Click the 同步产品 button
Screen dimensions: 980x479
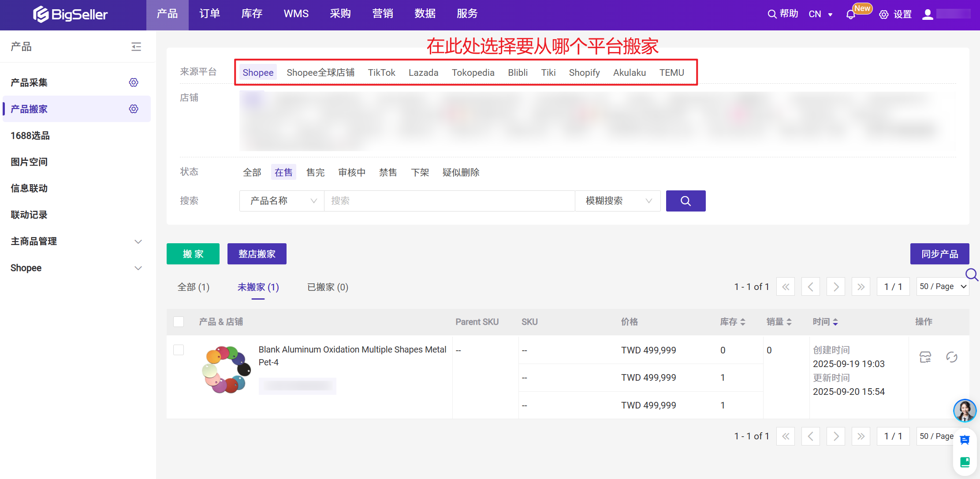939,254
